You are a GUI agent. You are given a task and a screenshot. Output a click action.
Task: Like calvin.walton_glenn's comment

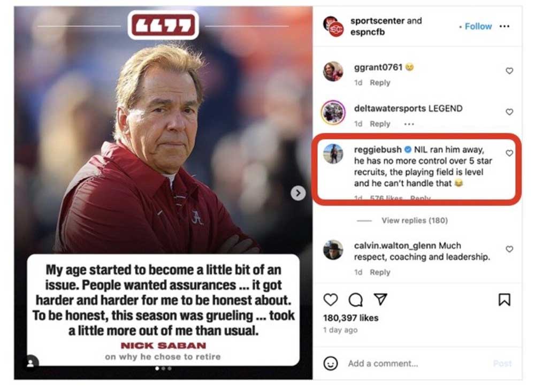(509, 249)
